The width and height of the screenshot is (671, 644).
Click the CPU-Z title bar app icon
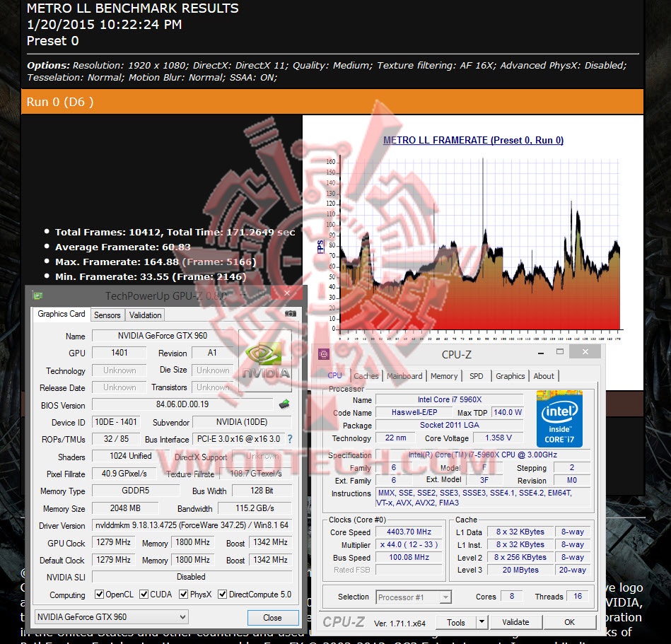coord(324,354)
